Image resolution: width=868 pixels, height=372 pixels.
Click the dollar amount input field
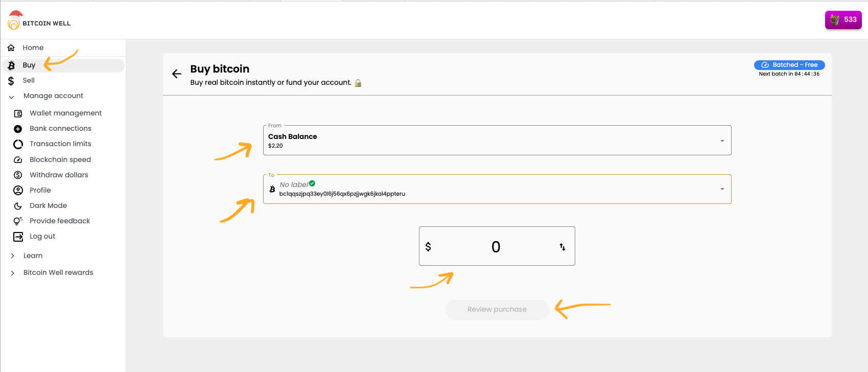click(x=495, y=247)
